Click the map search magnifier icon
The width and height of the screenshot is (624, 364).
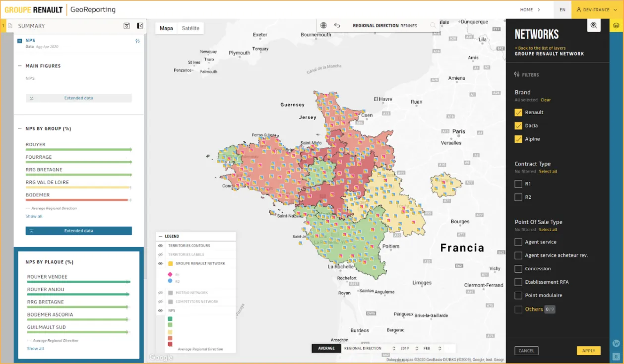point(433,25)
